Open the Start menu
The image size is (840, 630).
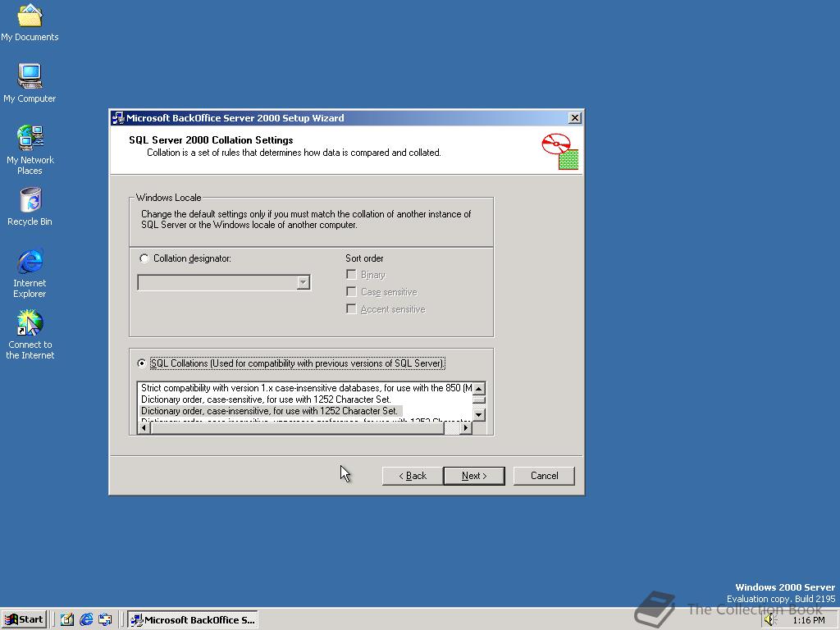[x=24, y=619]
